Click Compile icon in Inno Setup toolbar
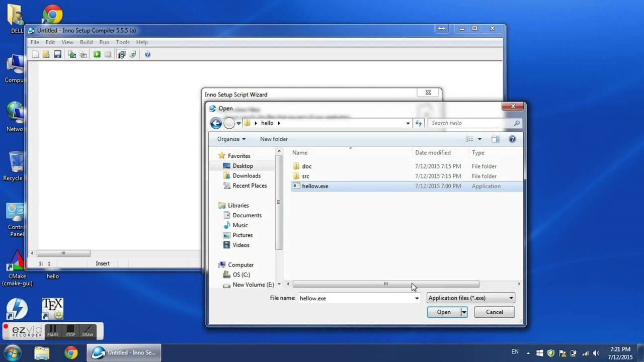 pos(72,54)
